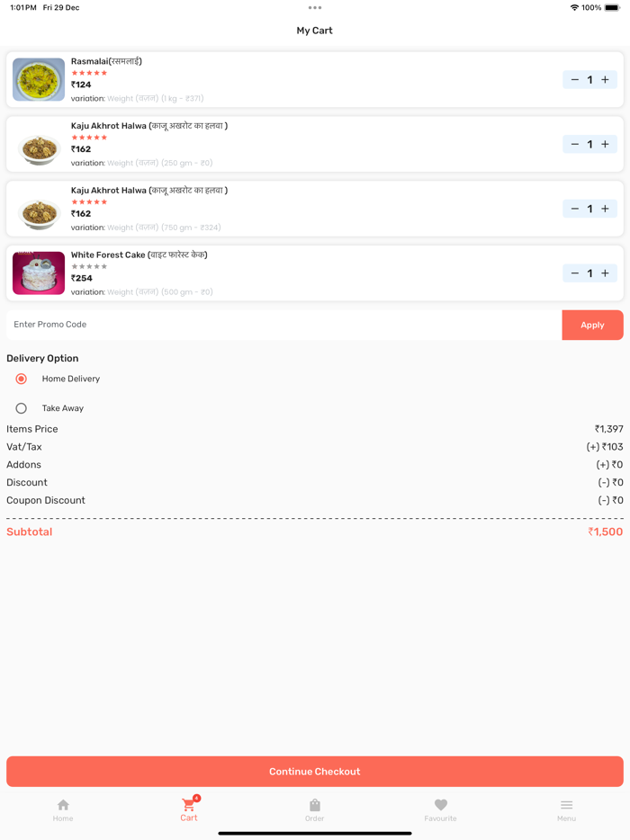This screenshot has width=630, height=840.
Task: Tap the star rating under Rasmalai
Action: pyautogui.click(x=89, y=73)
